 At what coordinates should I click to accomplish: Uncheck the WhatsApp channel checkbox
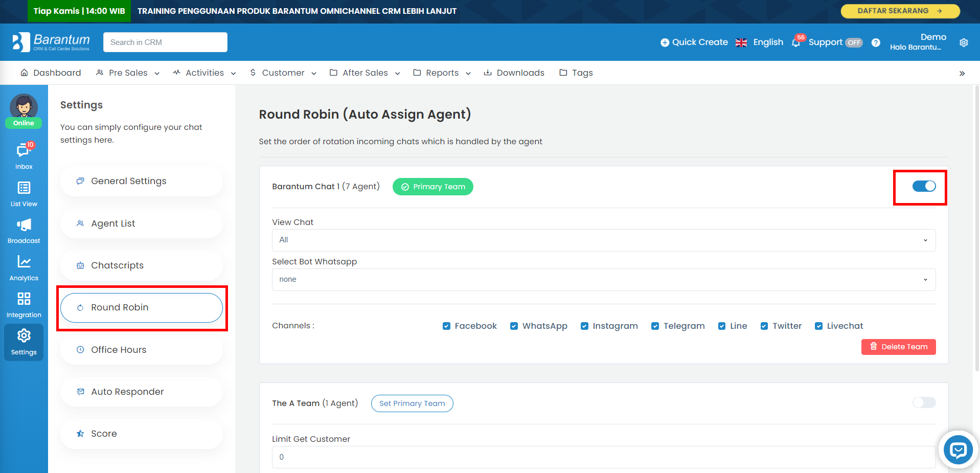tap(514, 326)
